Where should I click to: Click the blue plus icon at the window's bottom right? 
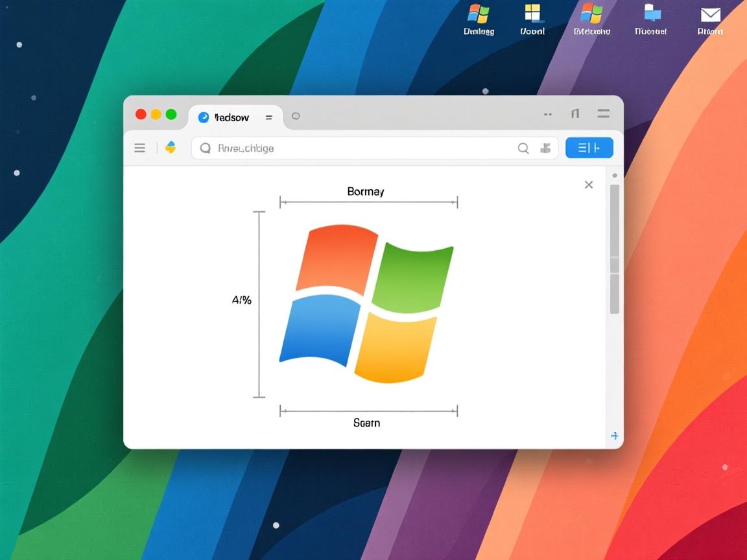tap(614, 436)
